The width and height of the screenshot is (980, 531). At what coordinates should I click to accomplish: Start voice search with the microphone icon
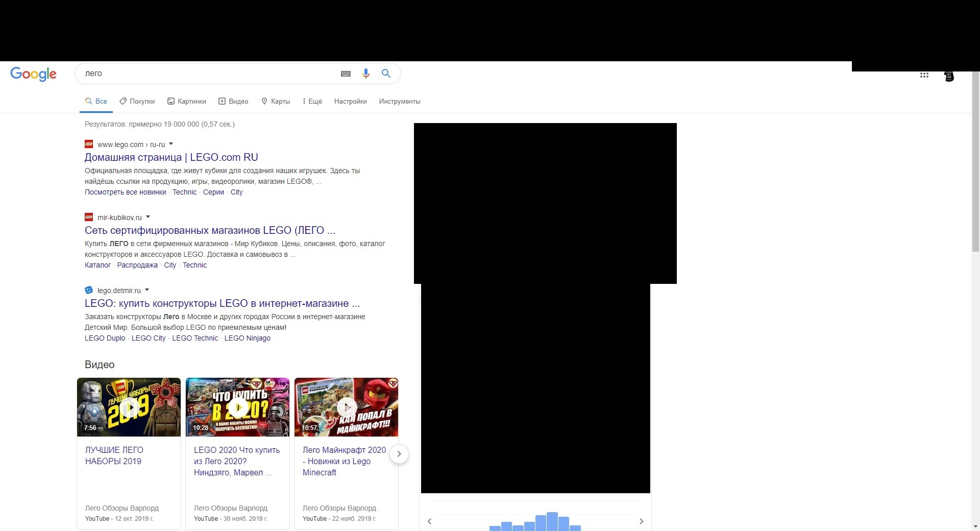365,74
